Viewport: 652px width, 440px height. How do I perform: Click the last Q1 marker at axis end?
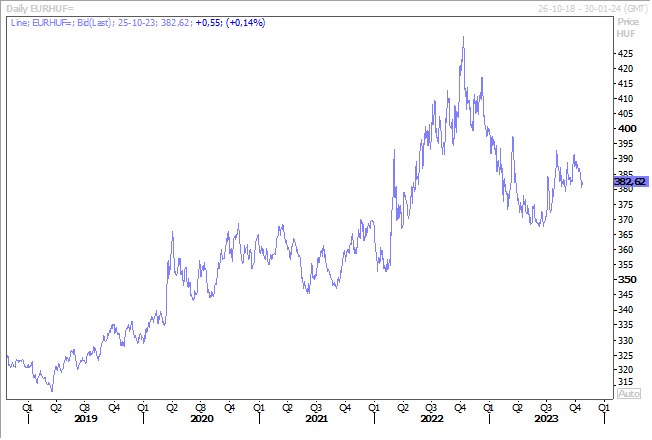click(x=604, y=408)
